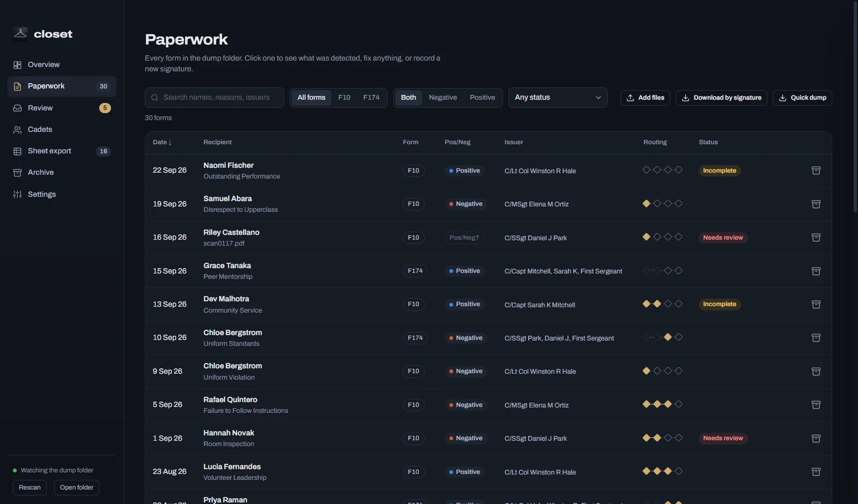Image resolution: width=858 pixels, height=504 pixels.
Task: Archive the Samuel Abara form
Action: tap(816, 204)
